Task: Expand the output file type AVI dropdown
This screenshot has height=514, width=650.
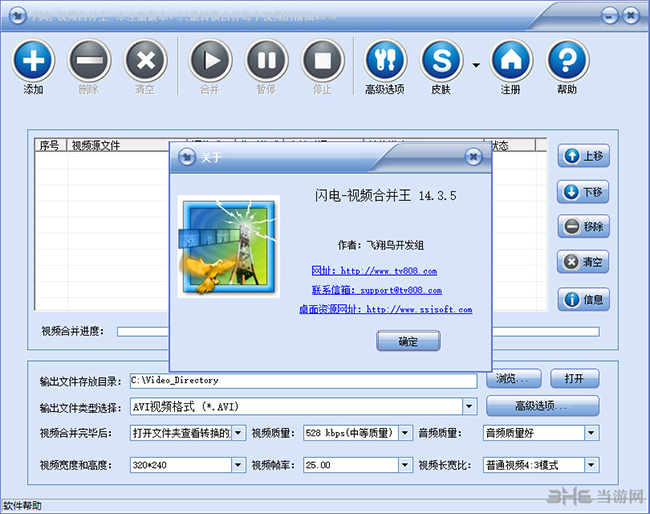Action: (469, 406)
